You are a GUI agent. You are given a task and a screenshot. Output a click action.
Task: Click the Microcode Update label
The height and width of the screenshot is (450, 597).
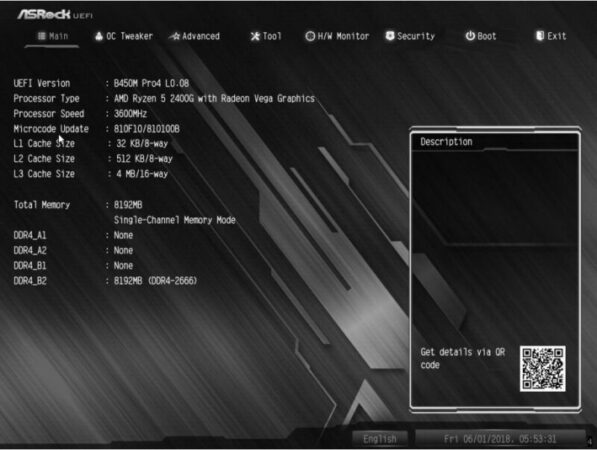(x=51, y=129)
